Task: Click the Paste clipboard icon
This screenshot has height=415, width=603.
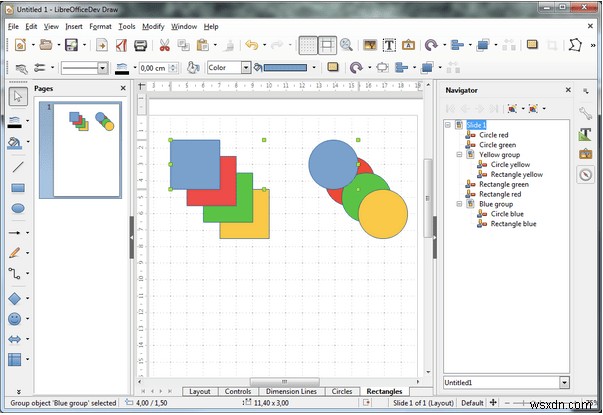Action: [202, 45]
